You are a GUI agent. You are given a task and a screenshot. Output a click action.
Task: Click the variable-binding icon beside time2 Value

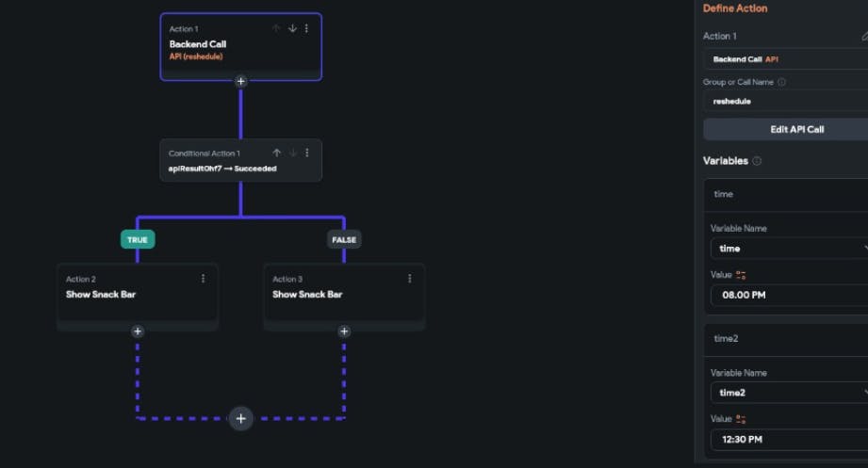(x=741, y=419)
